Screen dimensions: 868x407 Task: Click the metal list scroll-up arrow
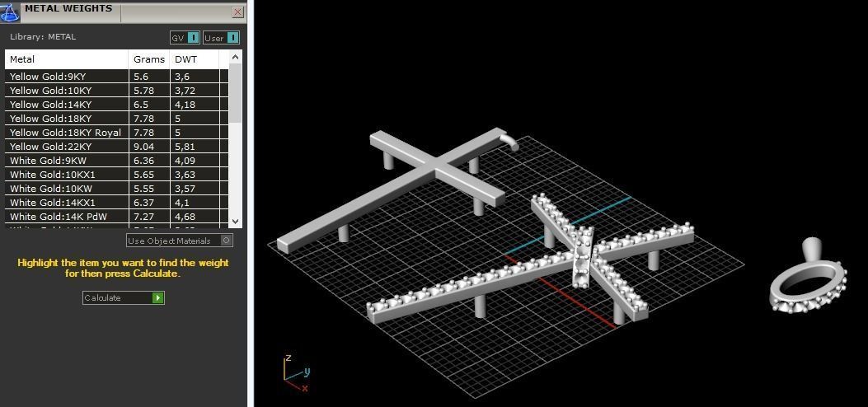pos(235,56)
